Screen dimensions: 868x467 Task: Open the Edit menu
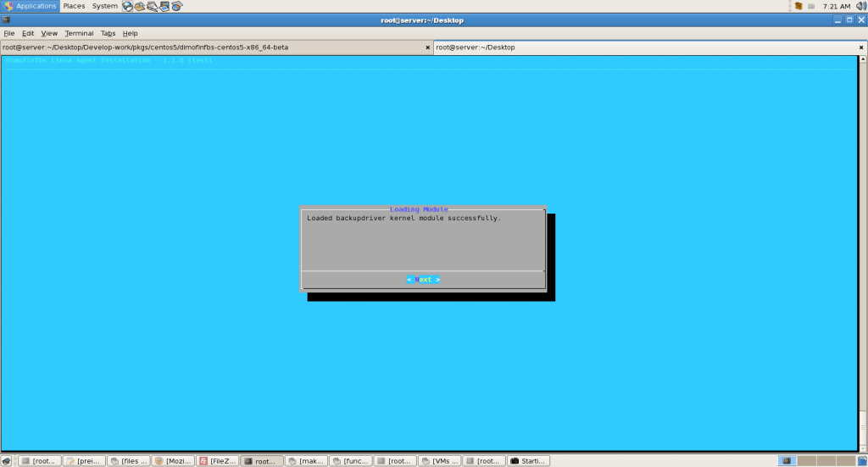tap(28, 33)
